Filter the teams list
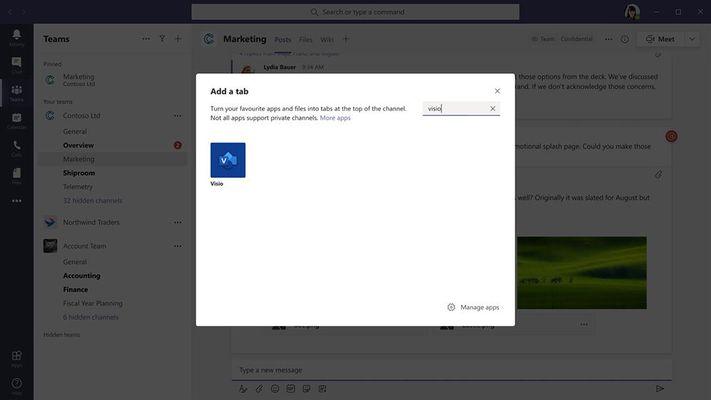 [162, 39]
